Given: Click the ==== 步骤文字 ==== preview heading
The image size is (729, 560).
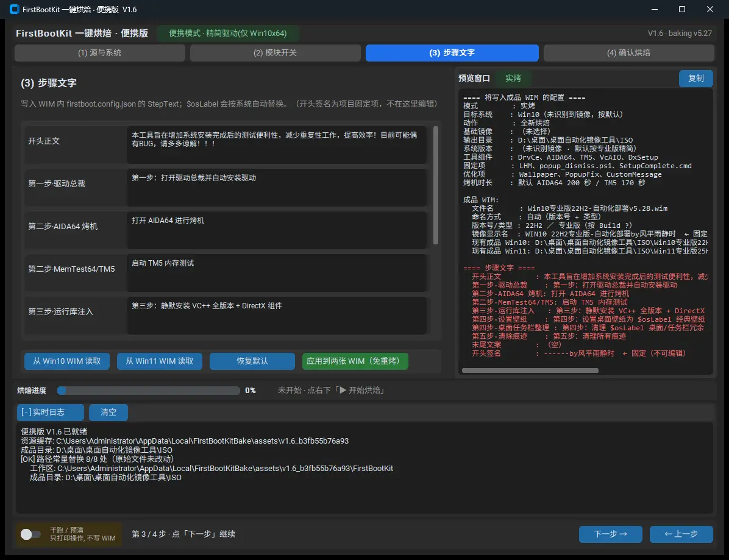Looking at the screenshot, I should point(499,268).
